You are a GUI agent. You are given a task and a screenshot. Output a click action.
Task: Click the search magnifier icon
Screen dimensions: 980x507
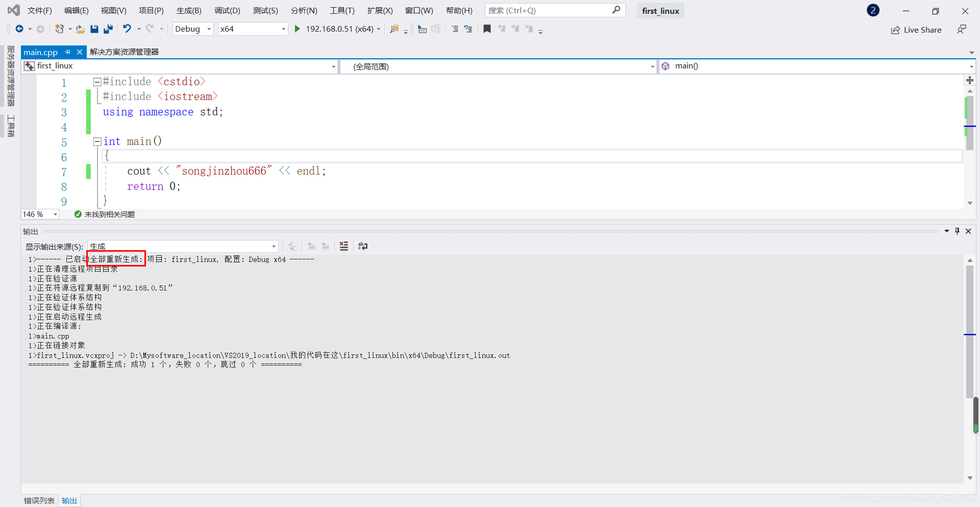point(616,10)
